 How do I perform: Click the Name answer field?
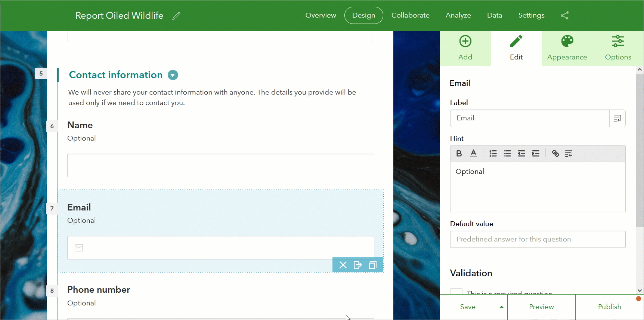pyautogui.click(x=220, y=165)
